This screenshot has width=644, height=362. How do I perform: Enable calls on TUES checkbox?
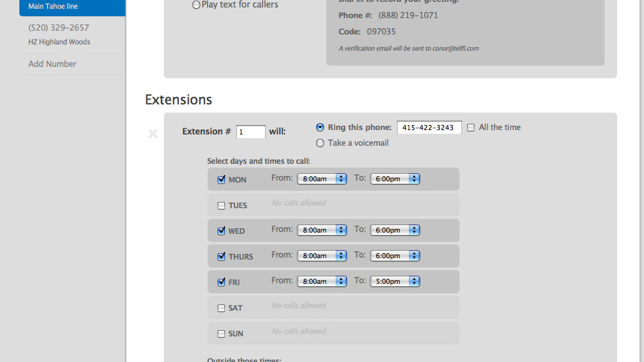coord(221,206)
